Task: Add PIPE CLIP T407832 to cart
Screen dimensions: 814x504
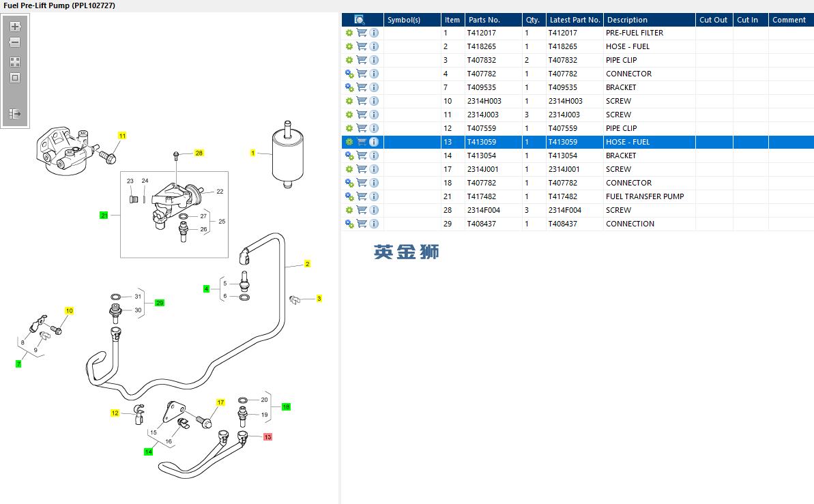Action: 362,60
